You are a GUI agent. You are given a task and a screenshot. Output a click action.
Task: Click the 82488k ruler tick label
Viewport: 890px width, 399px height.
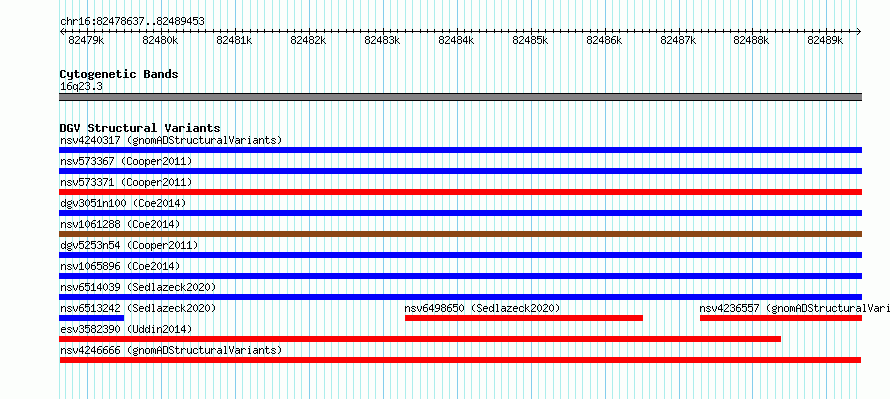[x=752, y=40]
